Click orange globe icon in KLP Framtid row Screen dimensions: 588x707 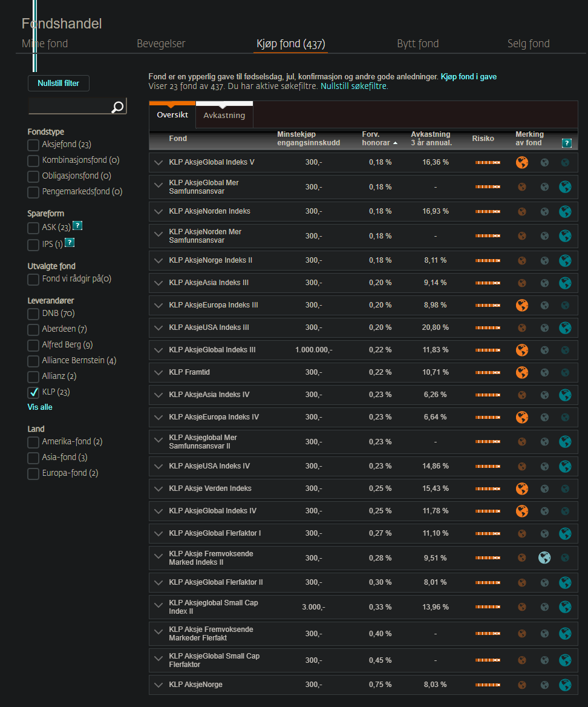click(x=522, y=372)
